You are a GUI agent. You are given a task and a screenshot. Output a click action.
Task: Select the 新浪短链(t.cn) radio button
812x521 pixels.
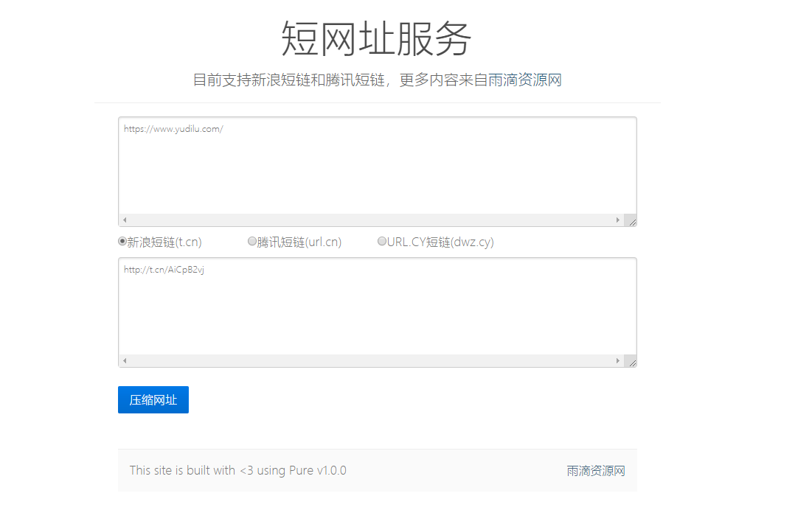(122, 241)
